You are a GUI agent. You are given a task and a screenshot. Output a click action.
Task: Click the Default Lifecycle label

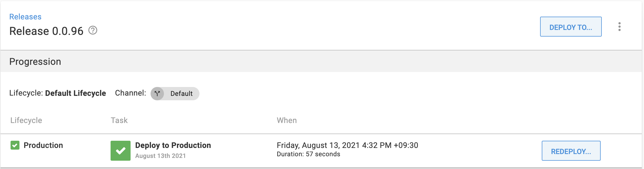[x=75, y=93]
